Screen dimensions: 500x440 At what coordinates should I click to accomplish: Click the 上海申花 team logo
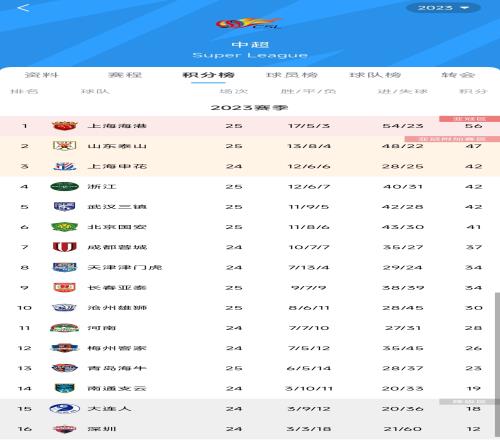pos(65,166)
